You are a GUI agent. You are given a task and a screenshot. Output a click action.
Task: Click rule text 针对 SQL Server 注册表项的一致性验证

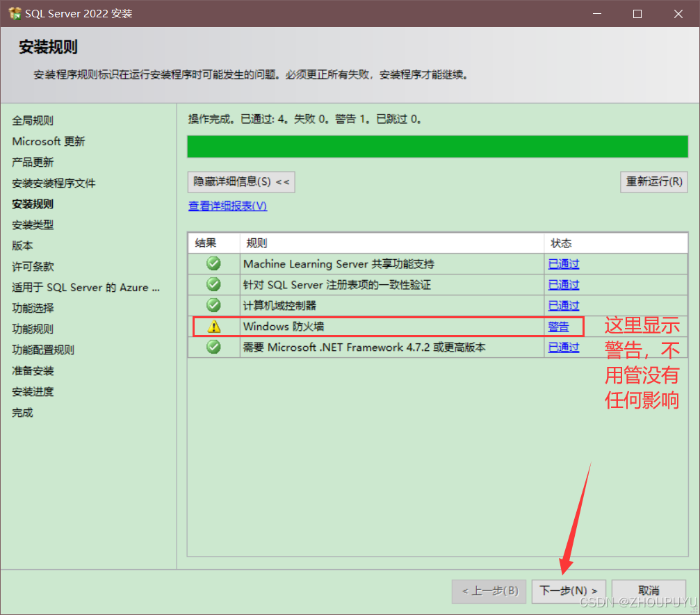tap(337, 285)
